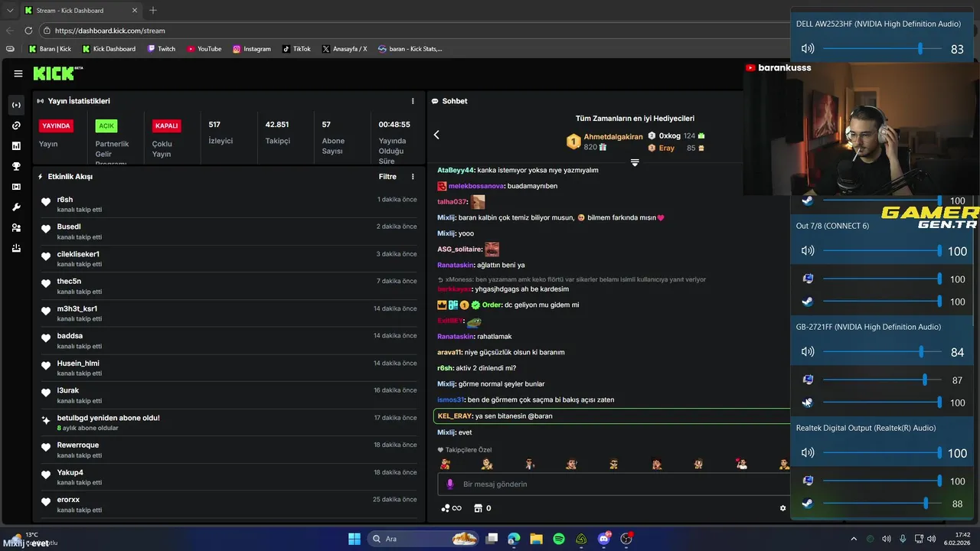Open Windows Start menu

[x=354, y=539]
